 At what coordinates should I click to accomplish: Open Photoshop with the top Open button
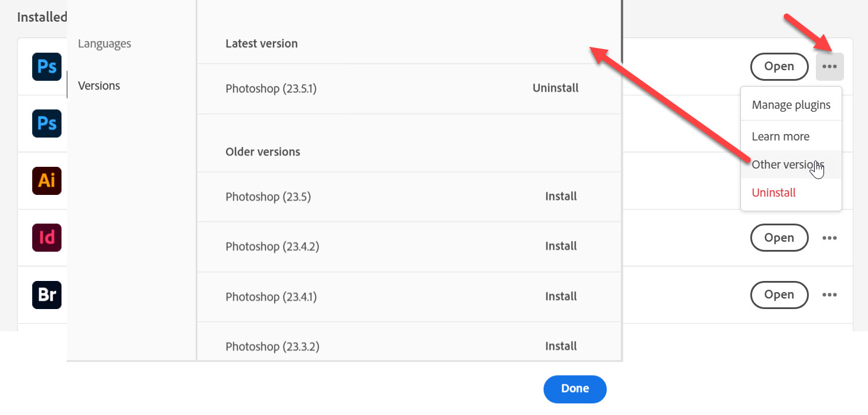click(x=779, y=67)
